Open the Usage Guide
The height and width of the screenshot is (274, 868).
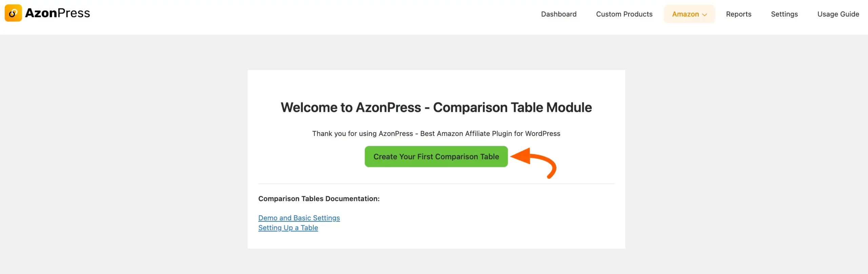tap(838, 14)
